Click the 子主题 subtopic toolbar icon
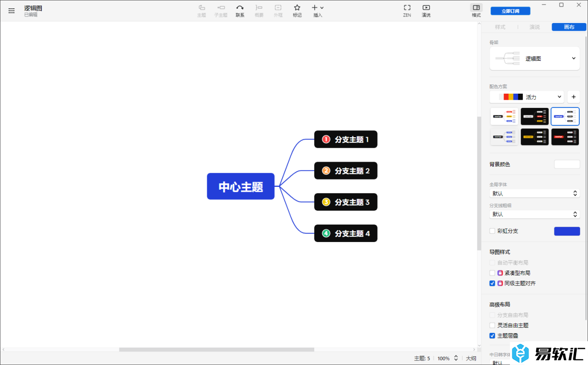The width and height of the screenshot is (588, 365). click(221, 11)
